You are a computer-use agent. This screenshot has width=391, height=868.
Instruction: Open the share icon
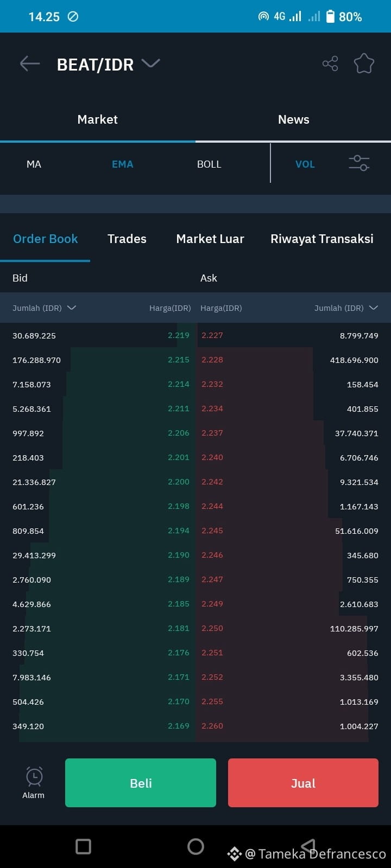[x=330, y=63]
